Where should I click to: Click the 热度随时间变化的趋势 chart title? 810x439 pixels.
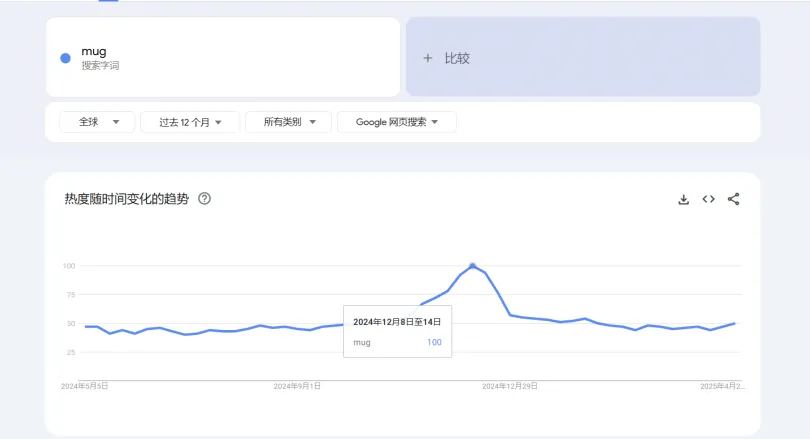coord(127,199)
